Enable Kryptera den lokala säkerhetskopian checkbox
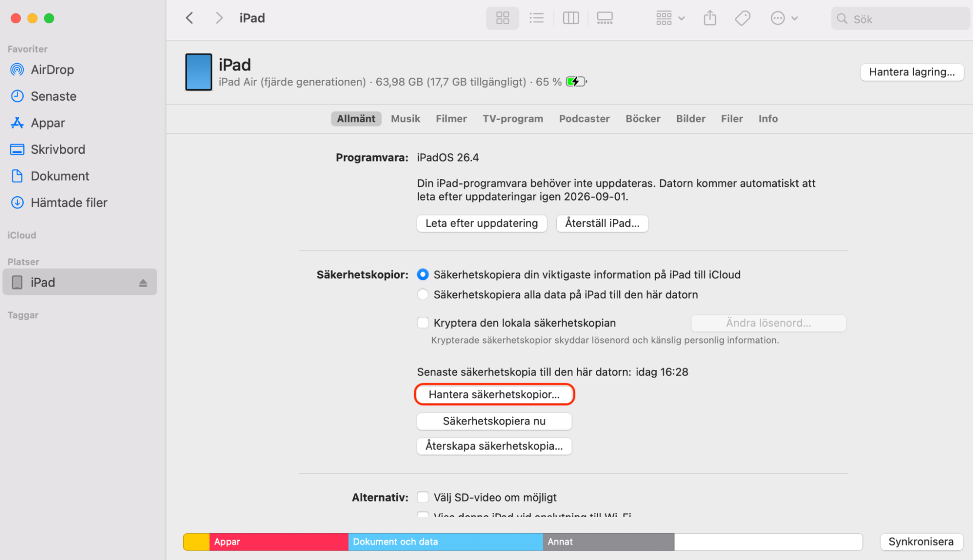 [423, 323]
